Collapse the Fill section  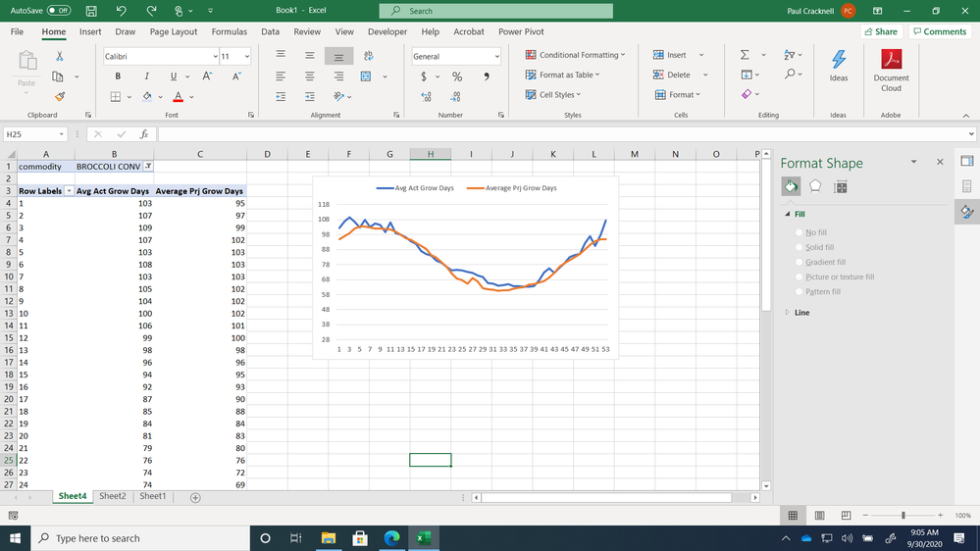787,215
